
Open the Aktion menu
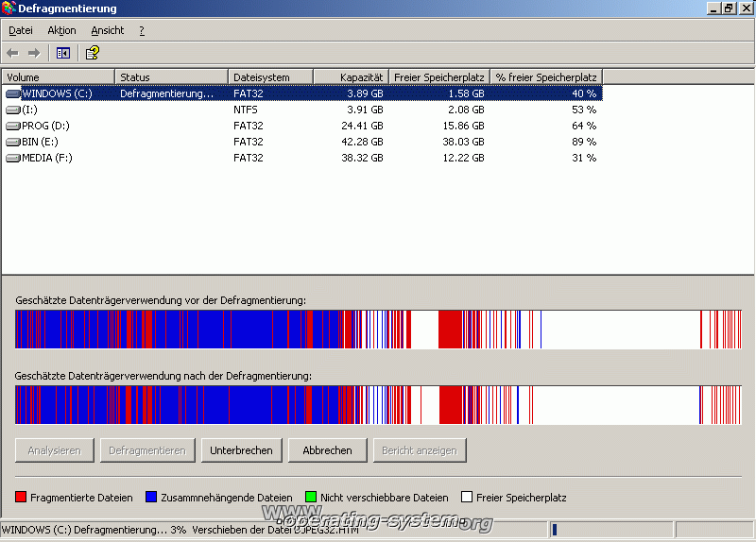tap(61, 30)
